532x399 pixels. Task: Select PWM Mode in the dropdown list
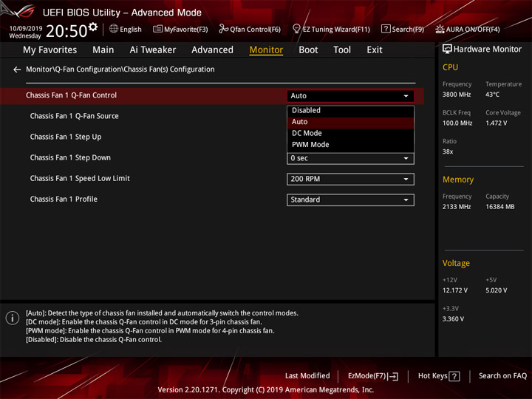[350, 145]
